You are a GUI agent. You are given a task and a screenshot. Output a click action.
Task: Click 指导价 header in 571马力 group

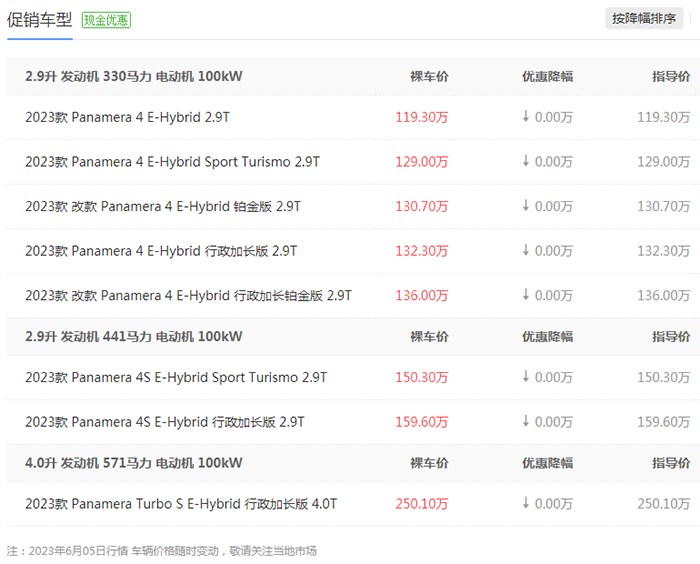(671, 463)
